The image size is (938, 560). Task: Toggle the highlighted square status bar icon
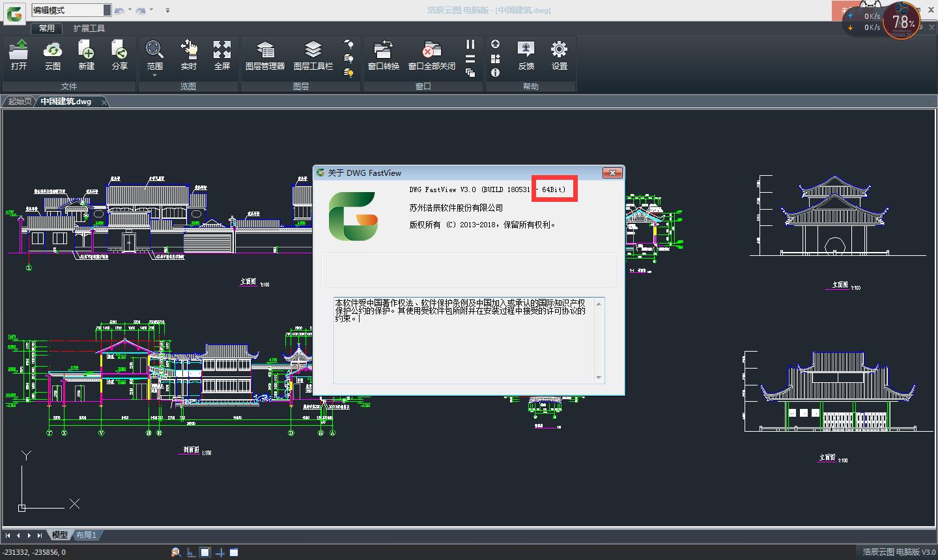[205, 552]
